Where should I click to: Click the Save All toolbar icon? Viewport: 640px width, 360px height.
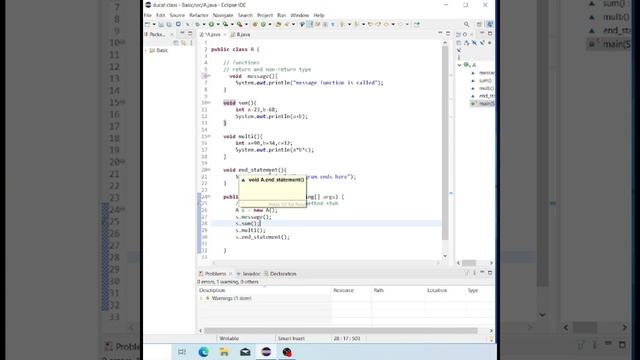coord(169,24)
